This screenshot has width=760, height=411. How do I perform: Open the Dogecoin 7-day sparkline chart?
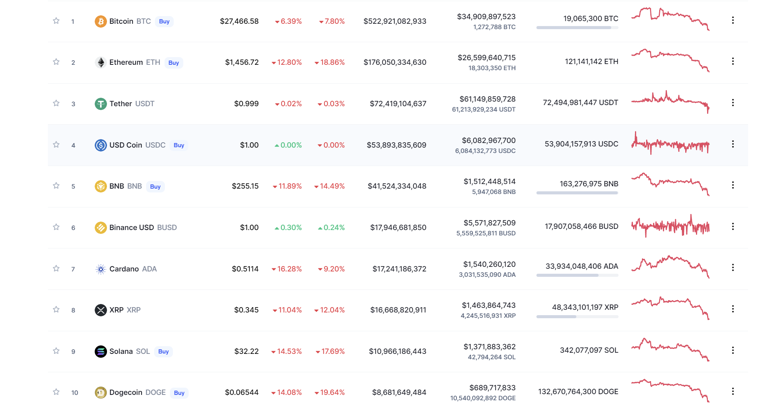coord(670,391)
